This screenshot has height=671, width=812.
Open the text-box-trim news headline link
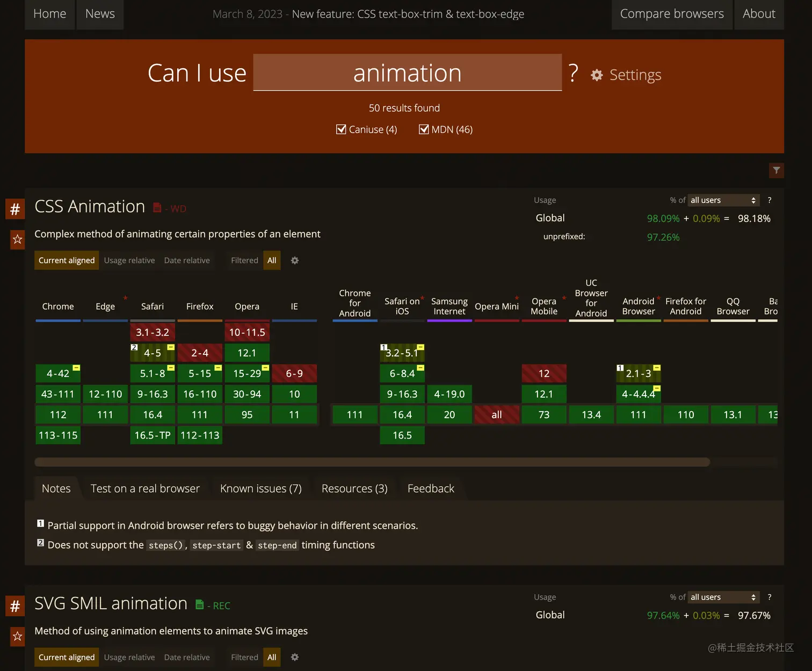(x=408, y=14)
